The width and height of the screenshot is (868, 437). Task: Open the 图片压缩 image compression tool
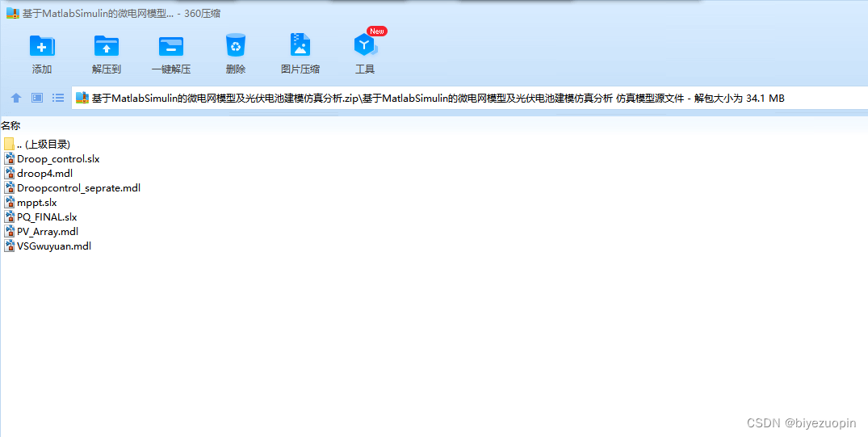coord(300,45)
